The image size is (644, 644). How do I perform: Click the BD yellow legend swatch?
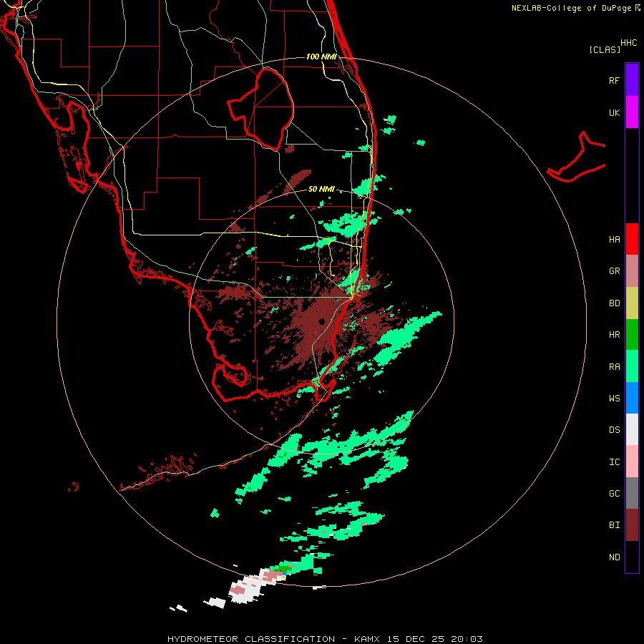632,303
